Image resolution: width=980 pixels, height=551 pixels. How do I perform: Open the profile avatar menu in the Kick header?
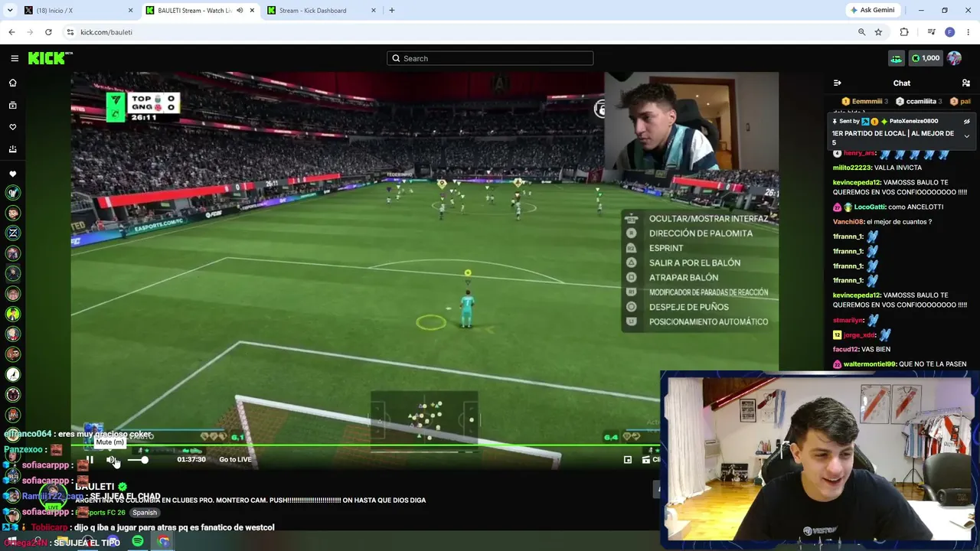pyautogui.click(x=954, y=58)
